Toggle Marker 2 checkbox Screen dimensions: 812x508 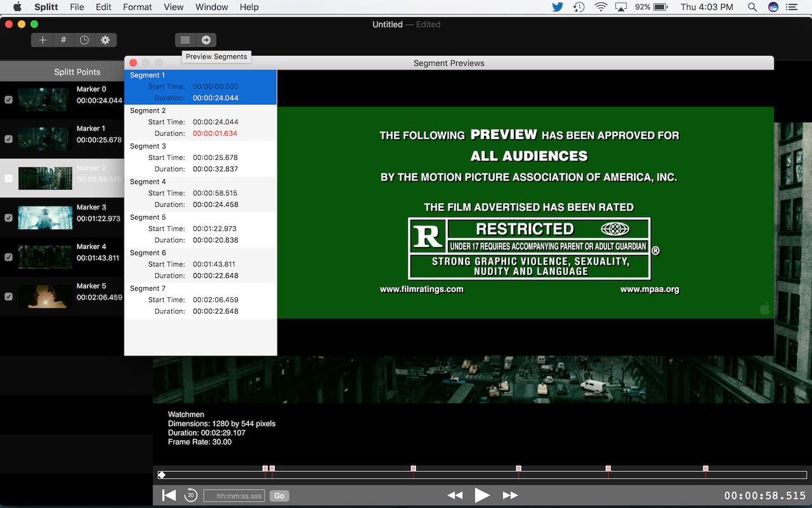click(x=8, y=178)
